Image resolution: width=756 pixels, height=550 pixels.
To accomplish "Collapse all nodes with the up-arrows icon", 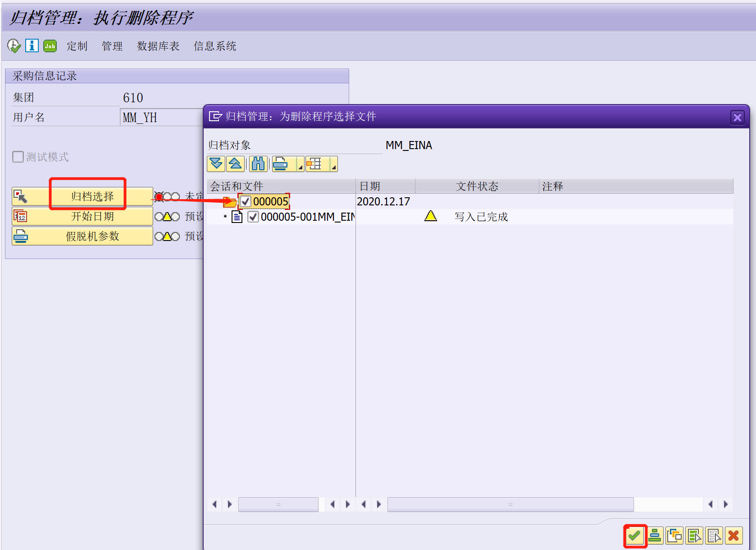I will point(236,164).
